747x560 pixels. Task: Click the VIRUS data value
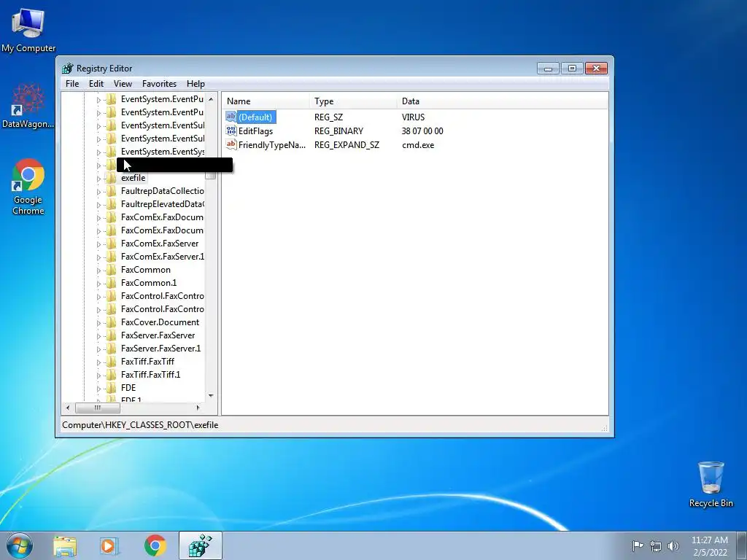coord(413,117)
